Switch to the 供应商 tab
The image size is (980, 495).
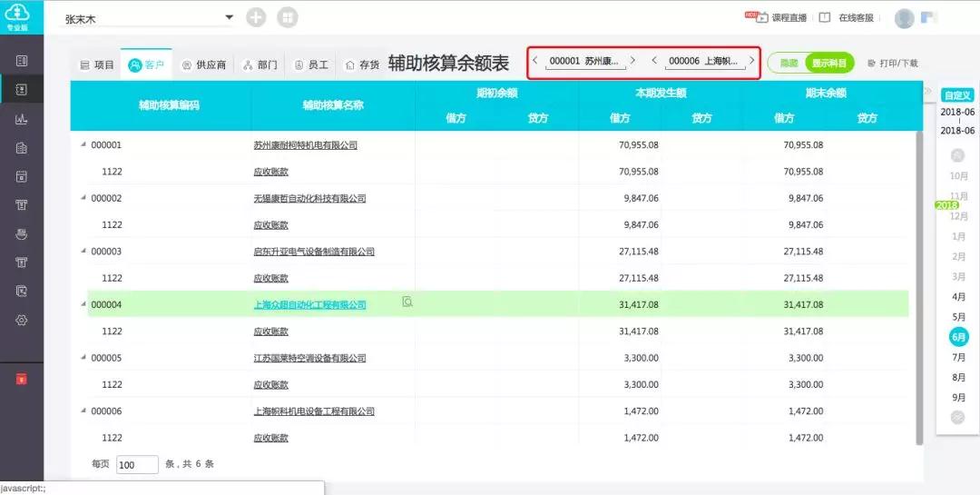click(x=204, y=64)
